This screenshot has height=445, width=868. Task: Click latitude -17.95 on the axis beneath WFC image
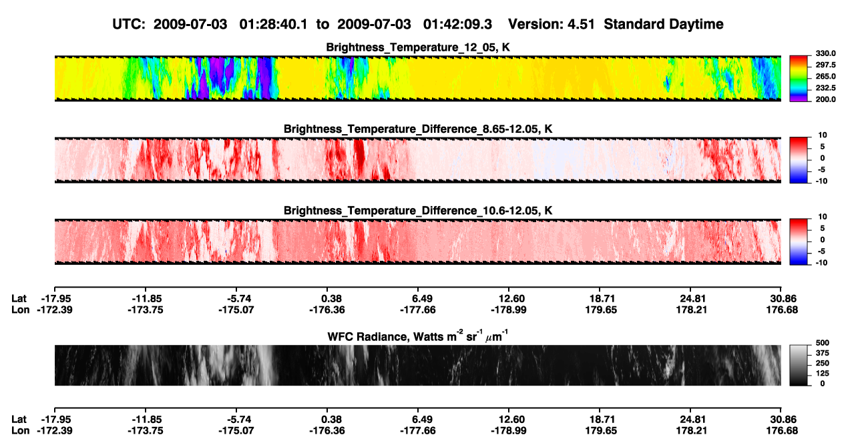(55, 419)
